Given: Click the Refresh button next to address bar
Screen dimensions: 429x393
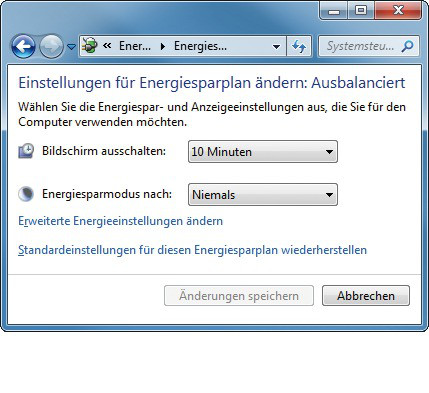Looking at the screenshot, I should pos(299,46).
